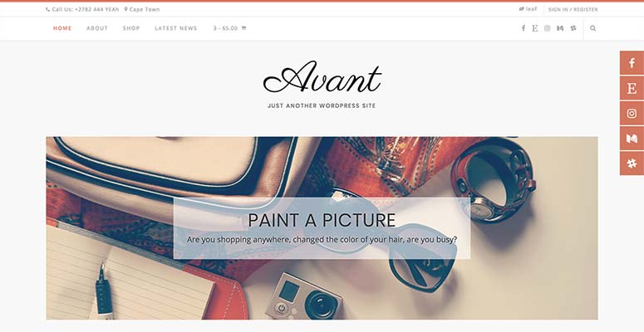The width and height of the screenshot is (644, 332).
Task: Open the search magnifier icon
Action: click(592, 28)
